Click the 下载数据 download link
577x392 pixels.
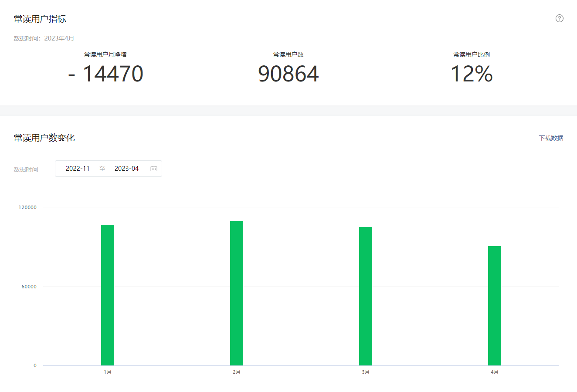coord(551,138)
